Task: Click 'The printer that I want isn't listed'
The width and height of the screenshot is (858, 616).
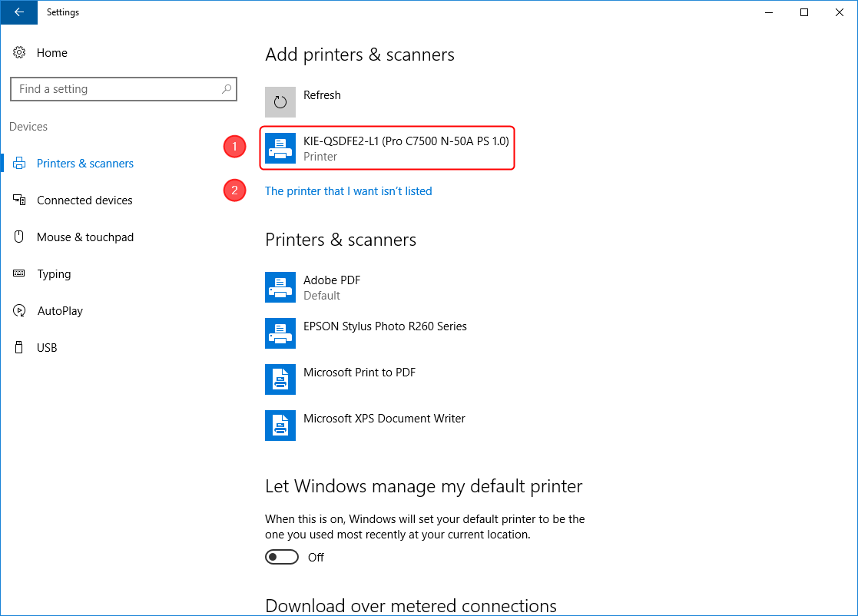Action: coord(348,191)
